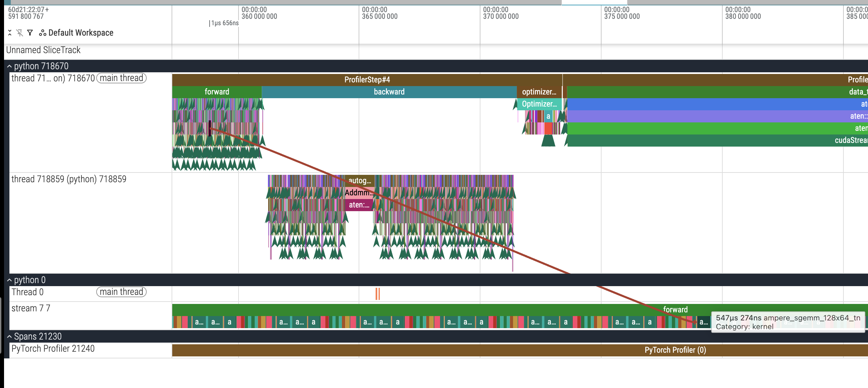Image resolution: width=868 pixels, height=388 pixels.
Task: Click the unpin all tracks icon
Action: coord(20,33)
